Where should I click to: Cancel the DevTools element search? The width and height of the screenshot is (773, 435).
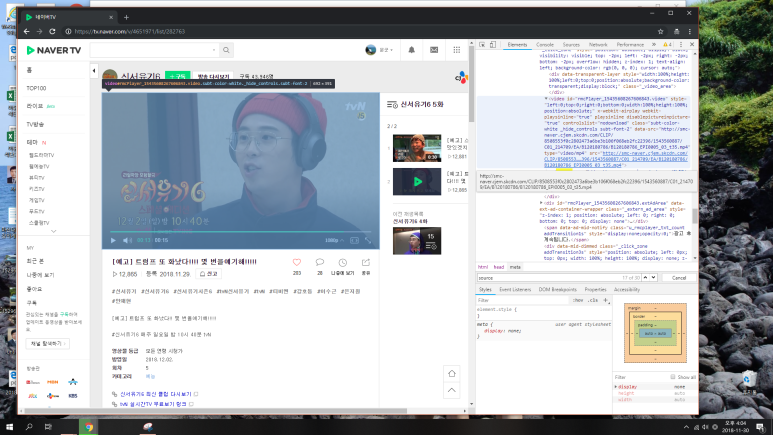pos(679,278)
